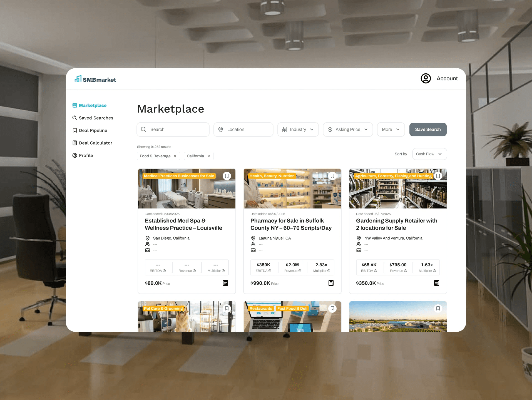Viewport: 532px width, 400px height.
Task: Click Revenue help icon on Med Spa card
Action: pyautogui.click(x=194, y=271)
